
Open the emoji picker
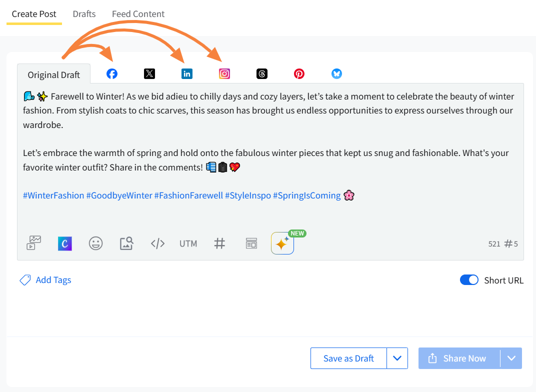click(95, 243)
